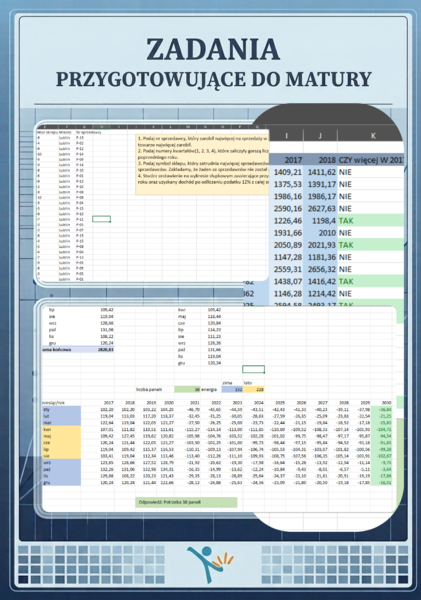Screen dimensions: 421x600
Task: Click the NIE cell in the 1409,21 row
Action: [x=370, y=172]
